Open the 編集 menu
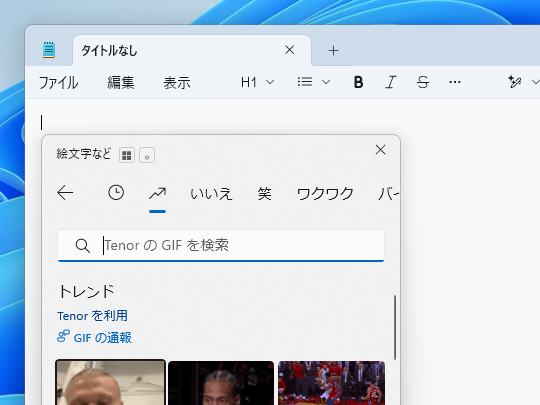The width and height of the screenshot is (540, 405). (x=120, y=83)
